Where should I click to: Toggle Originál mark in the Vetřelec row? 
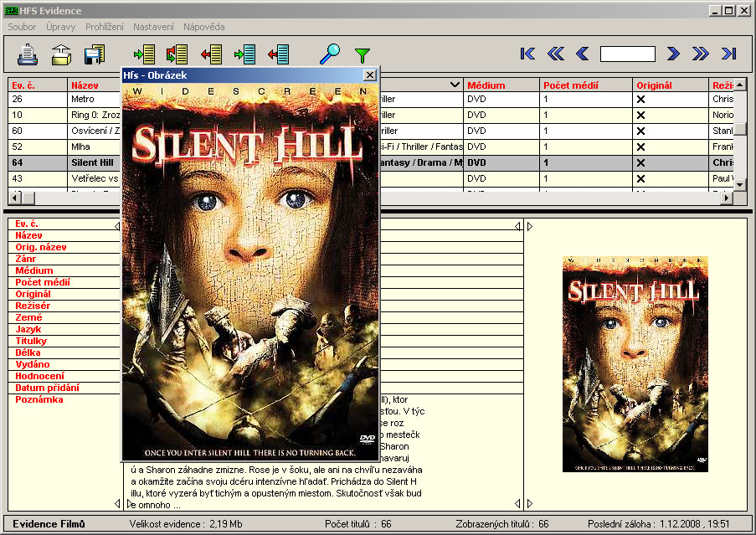tap(640, 179)
